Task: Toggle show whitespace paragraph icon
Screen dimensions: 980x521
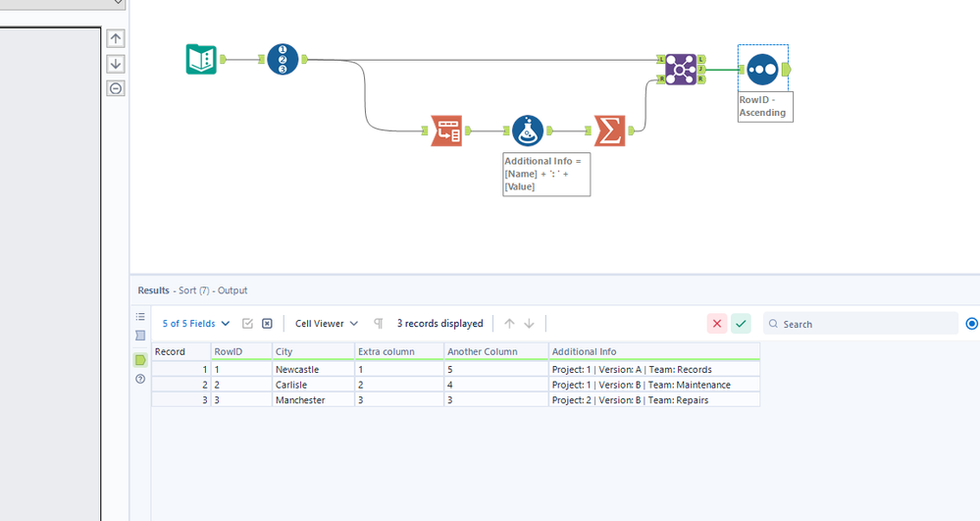Action: click(x=378, y=324)
